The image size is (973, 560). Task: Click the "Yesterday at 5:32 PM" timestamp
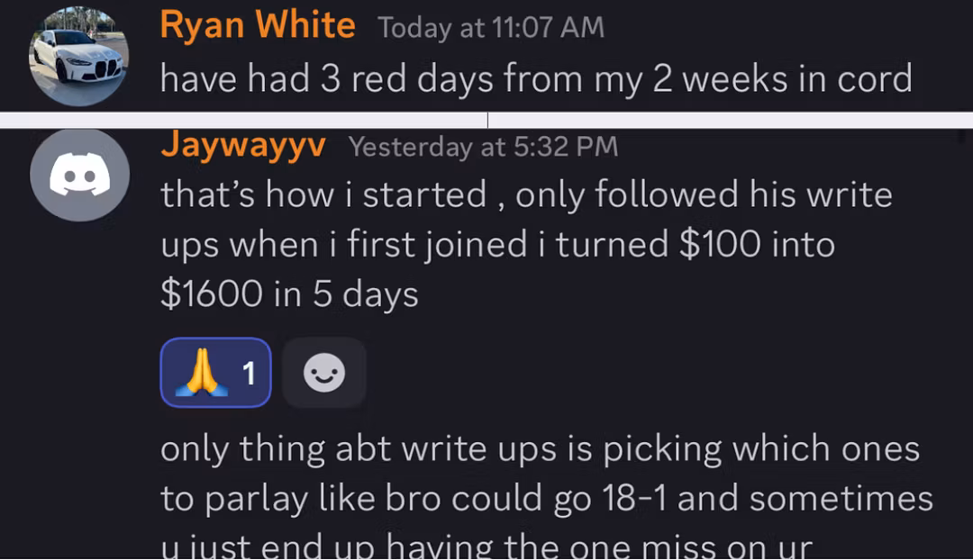coord(483,146)
